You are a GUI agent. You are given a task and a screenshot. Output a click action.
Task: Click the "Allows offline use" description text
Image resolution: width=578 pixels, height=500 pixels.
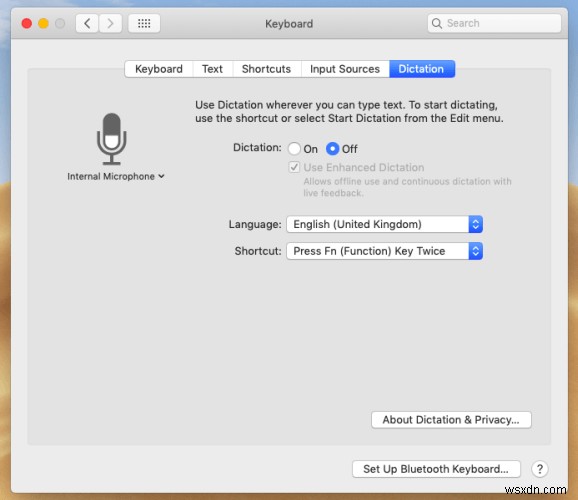(407, 187)
